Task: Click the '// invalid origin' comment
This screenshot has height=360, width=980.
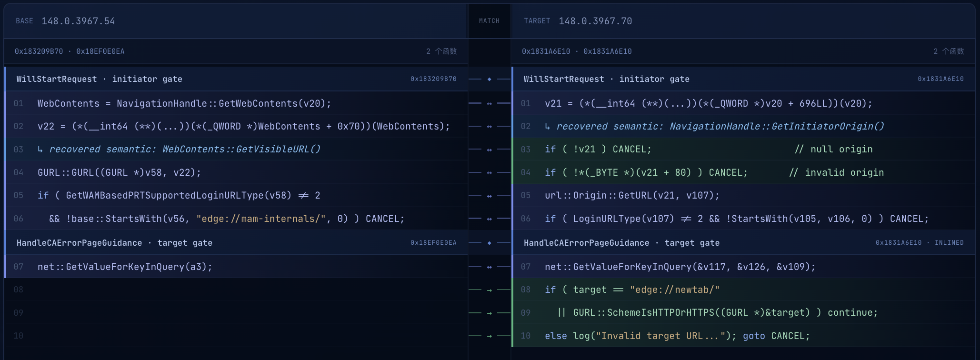Action: 837,172
